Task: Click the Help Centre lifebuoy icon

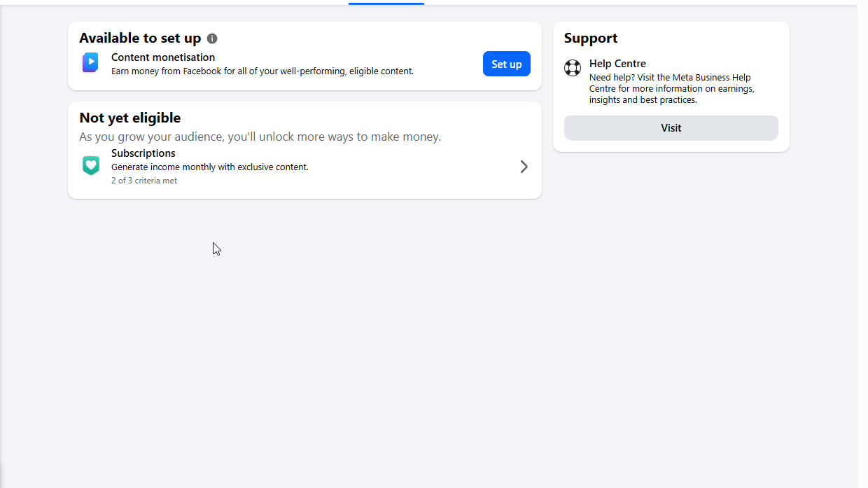Action: 573,68
